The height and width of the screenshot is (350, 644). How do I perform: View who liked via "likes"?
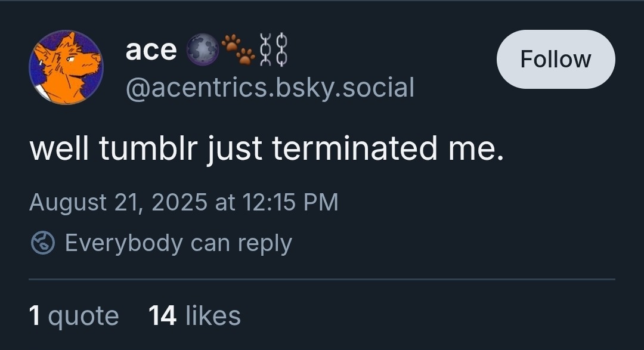coord(213,315)
